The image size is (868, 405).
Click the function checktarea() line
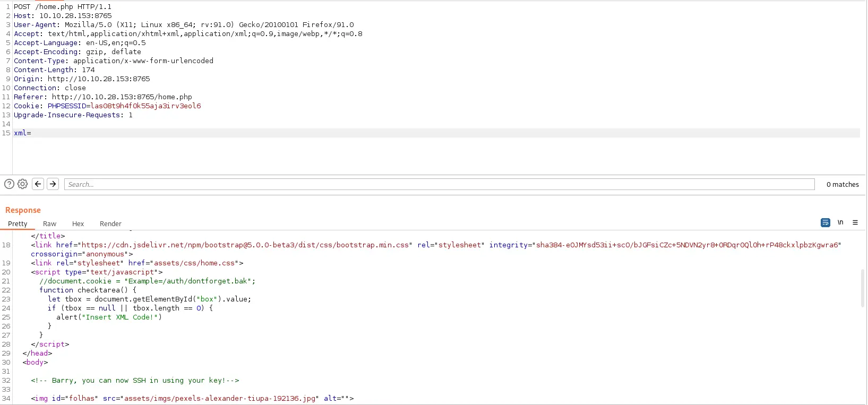click(88, 290)
